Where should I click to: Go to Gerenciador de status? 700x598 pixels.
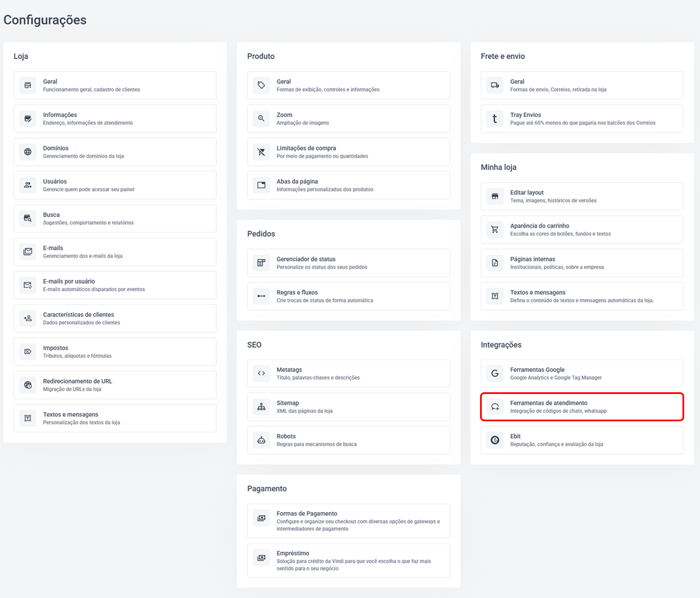coord(349,263)
